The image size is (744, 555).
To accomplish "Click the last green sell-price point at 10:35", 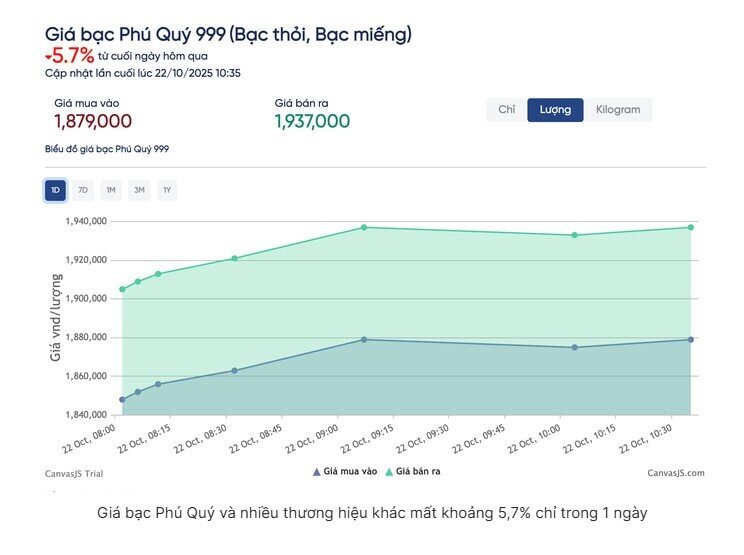I will tap(690, 227).
